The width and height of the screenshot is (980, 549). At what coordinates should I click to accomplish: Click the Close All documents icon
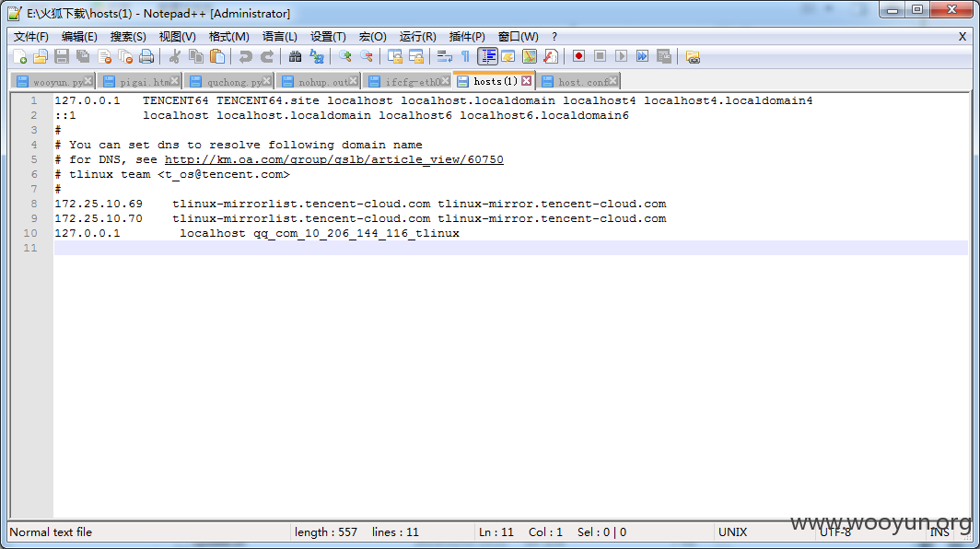(125, 57)
